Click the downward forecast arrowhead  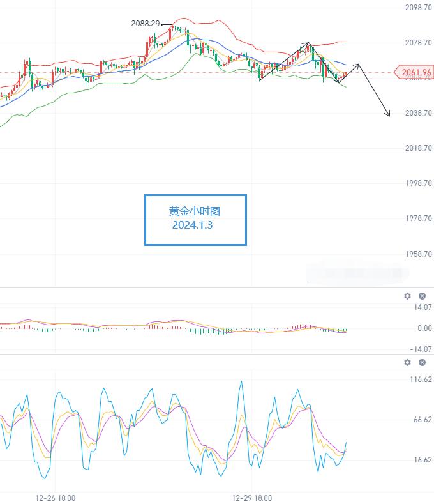pyautogui.click(x=389, y=115)
